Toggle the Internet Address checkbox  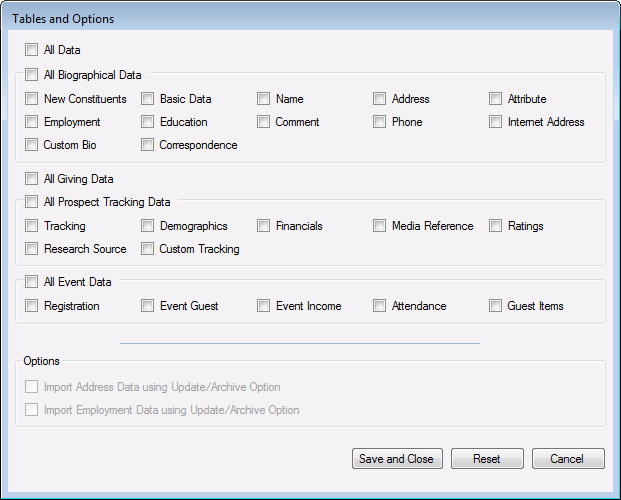[495, 122]
